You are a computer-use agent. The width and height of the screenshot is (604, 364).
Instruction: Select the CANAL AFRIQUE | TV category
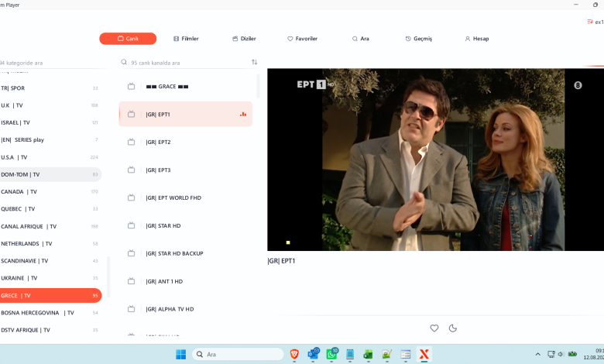point(50,226)
